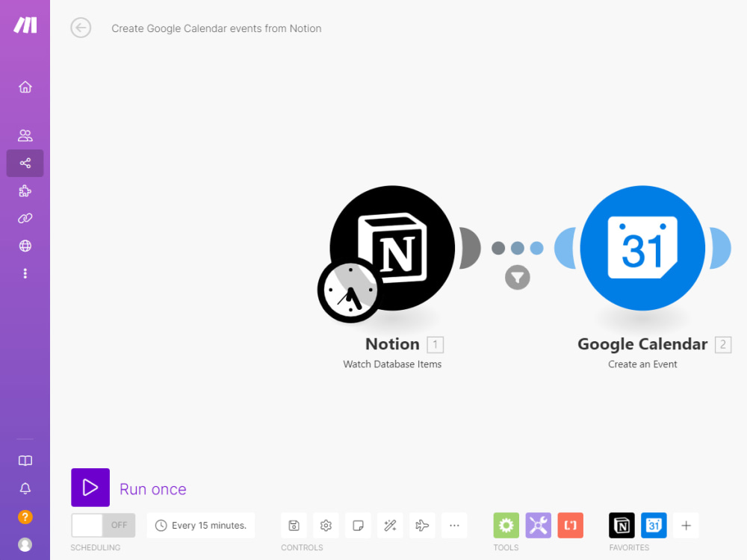This screenshot has width=747, height=560.
Task: Open the Resource hub book icon
Action: (x=25, y=461)
